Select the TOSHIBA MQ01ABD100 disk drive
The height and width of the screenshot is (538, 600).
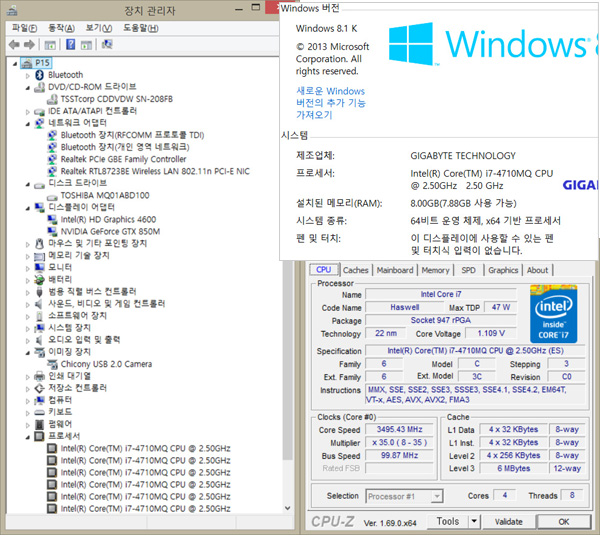(105, 196)
